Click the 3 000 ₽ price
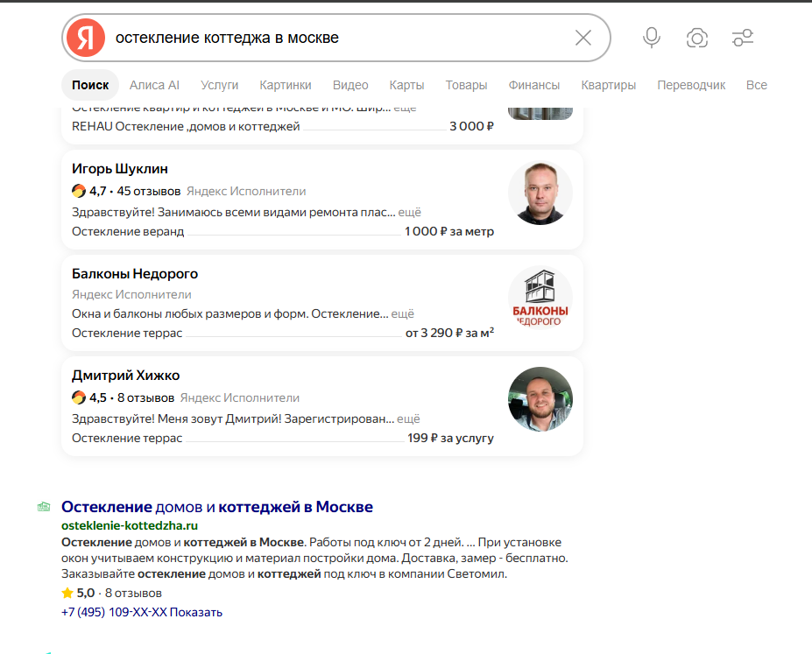 pos(472,126)
